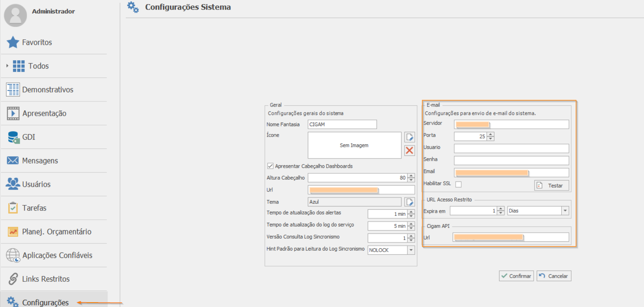Open Mensagens envelope icon
Screen dimensions: 644x307
pyautogui.click(x=13, y=160)
